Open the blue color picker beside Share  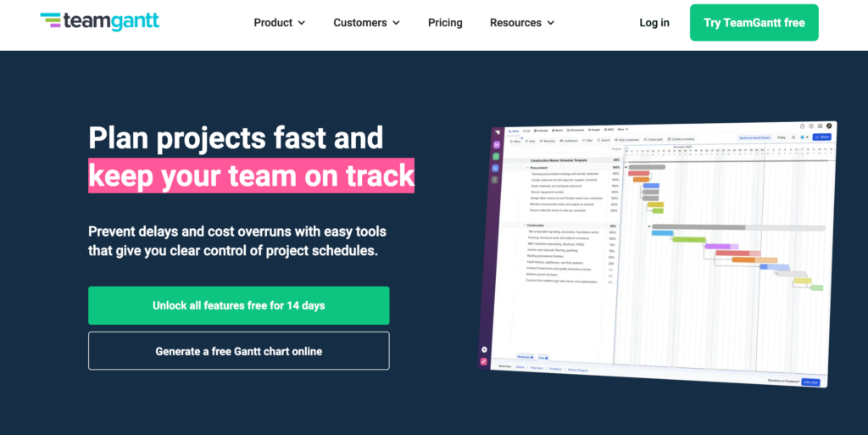[804, 137]
